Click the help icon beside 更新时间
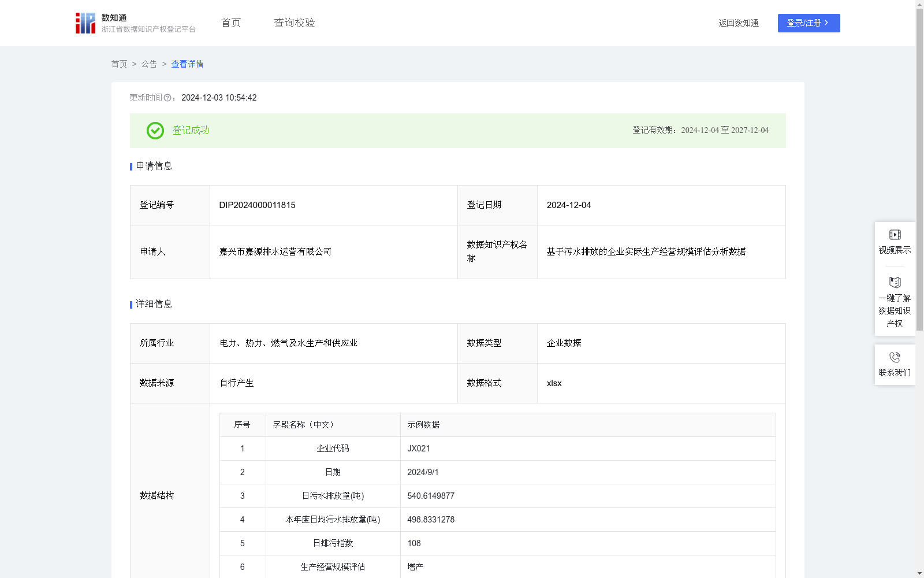 (x=167, y=98)
